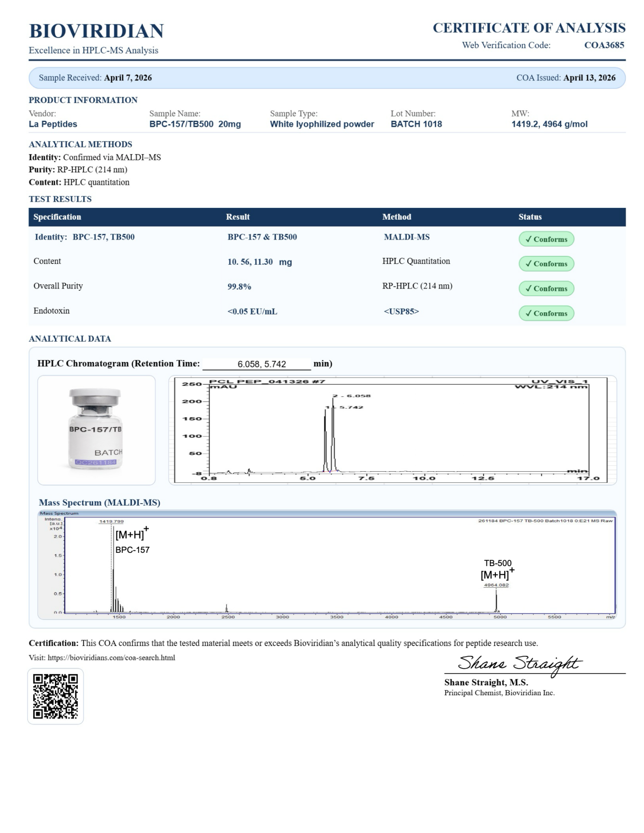644x833 pixels.
Task: Click the printed name Shane Straight, M.S.
Action: (486, 683)
